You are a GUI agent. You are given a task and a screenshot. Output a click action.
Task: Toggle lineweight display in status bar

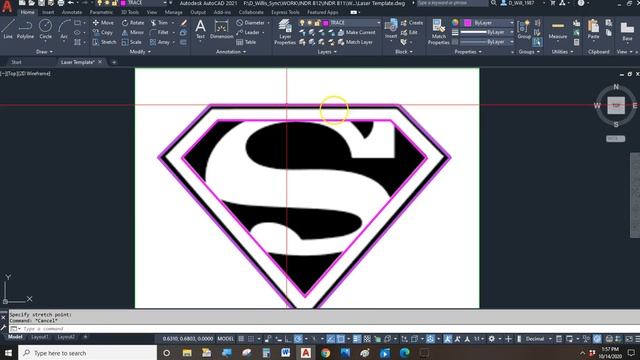coord(357,339)
